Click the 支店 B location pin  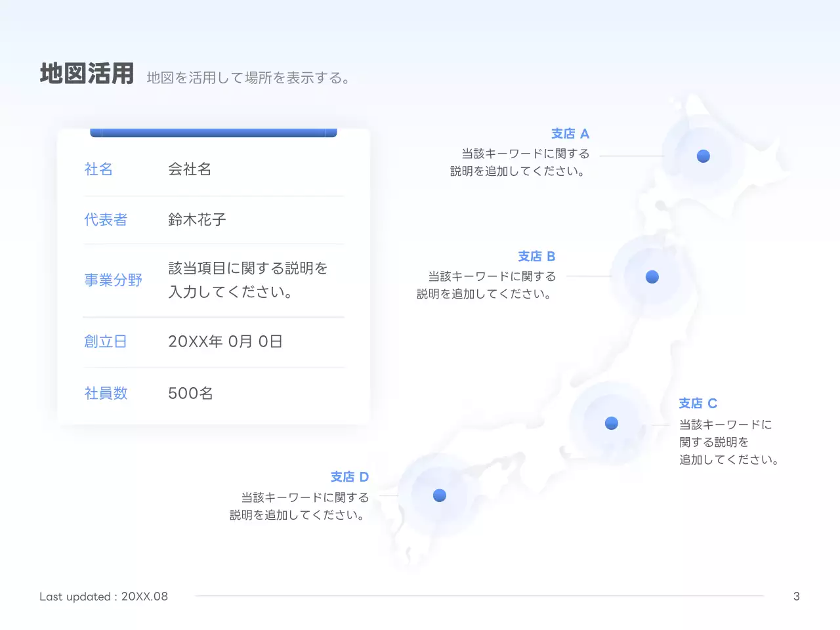pyautogui.click(x=652, y=277)
